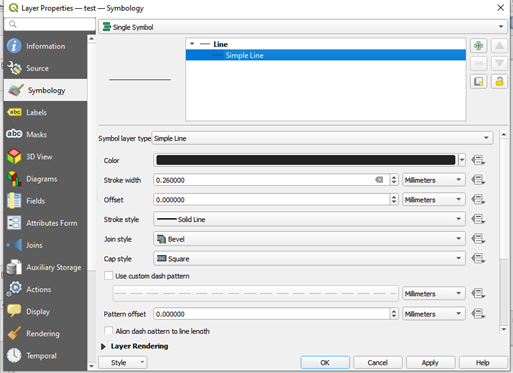Click the settings search box
513x373 pixels.
coord(50,24)
